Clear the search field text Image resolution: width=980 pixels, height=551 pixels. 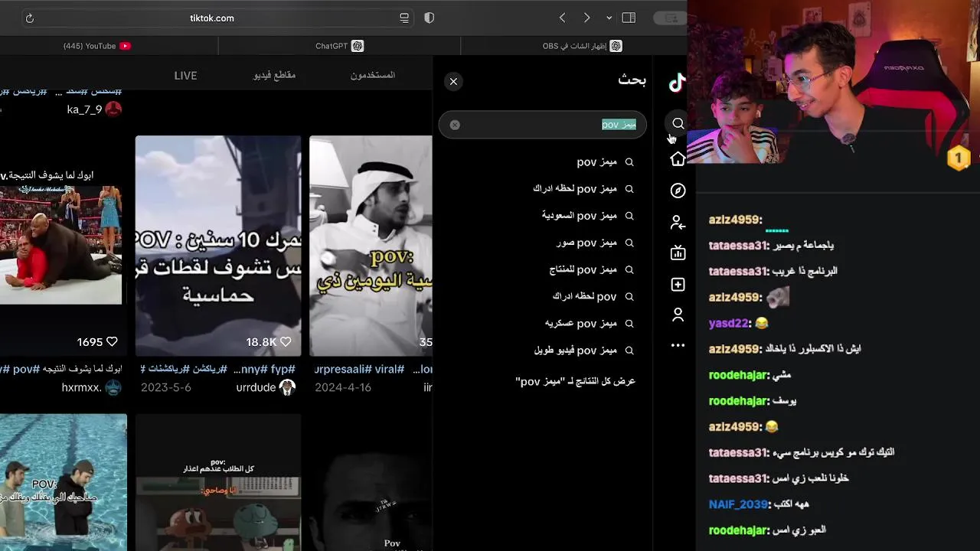point(455,125)
